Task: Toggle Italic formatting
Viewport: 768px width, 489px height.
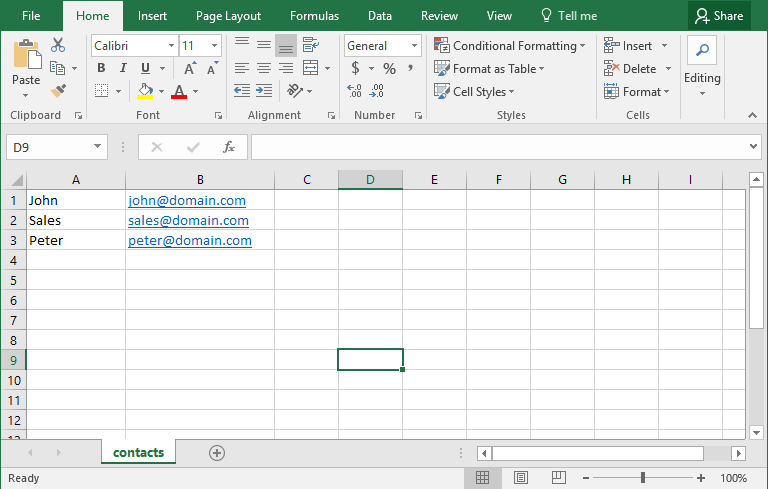Action: point(123,68)
